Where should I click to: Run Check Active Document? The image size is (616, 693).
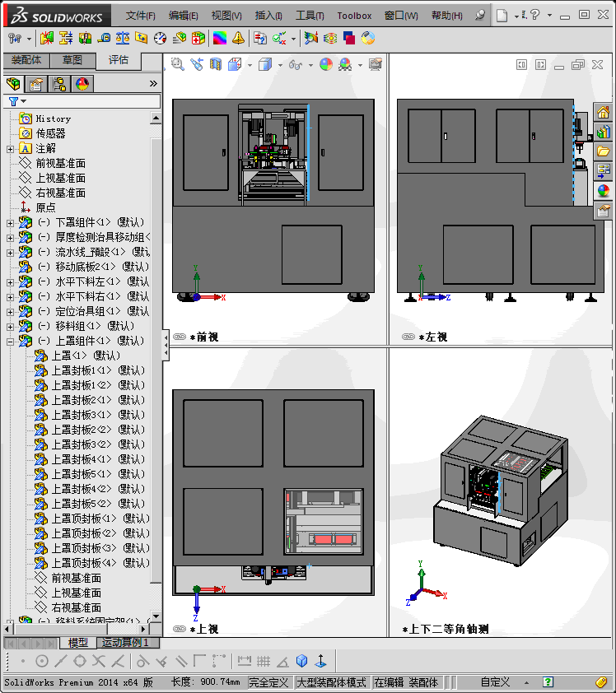(279, 39)
